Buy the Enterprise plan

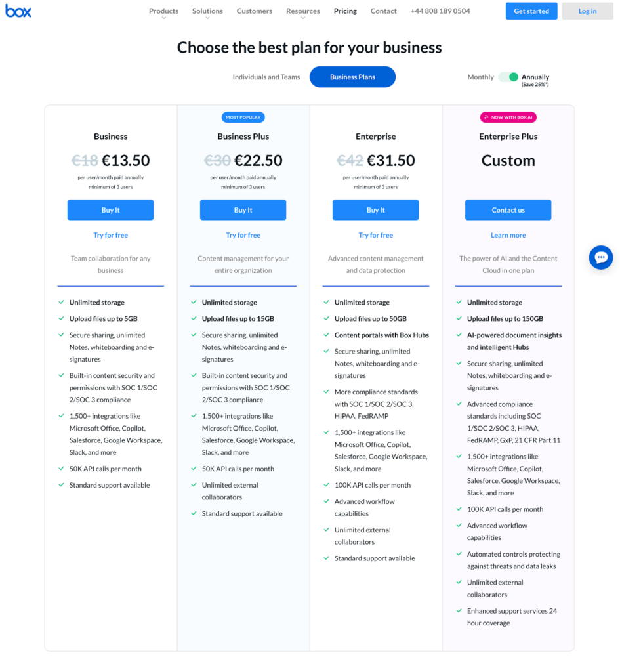click(x=375, y=209)
